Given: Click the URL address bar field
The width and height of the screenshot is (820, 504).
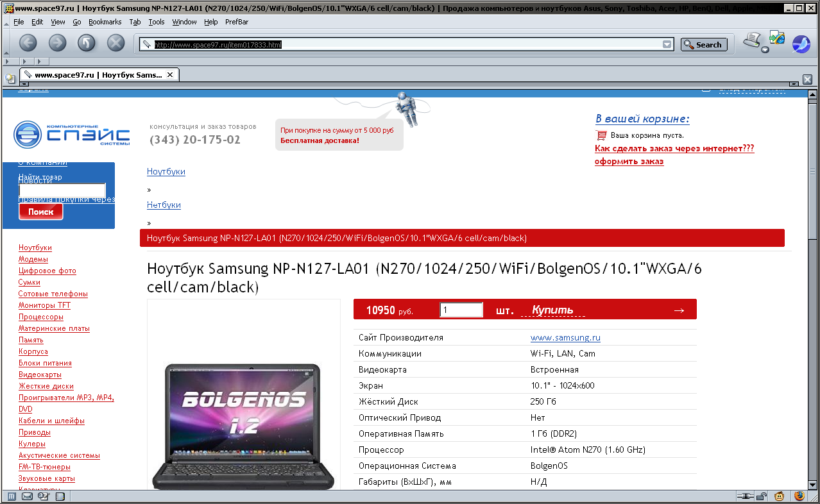Looking at the screenshot, I should (x=407, y=44).
